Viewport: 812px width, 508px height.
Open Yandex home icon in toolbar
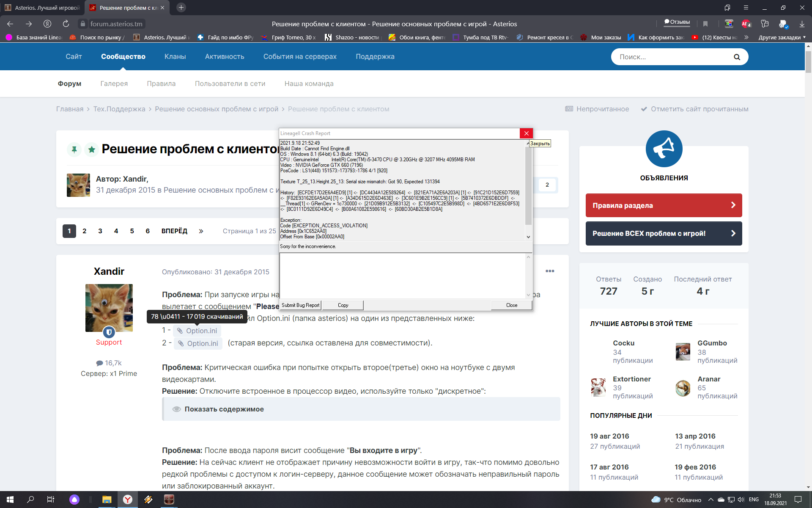tap(47, 24)
